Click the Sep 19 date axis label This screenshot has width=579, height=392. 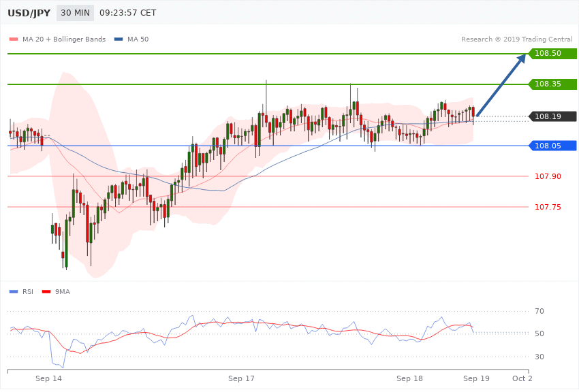pyautogui.click(x=476, y=378)
